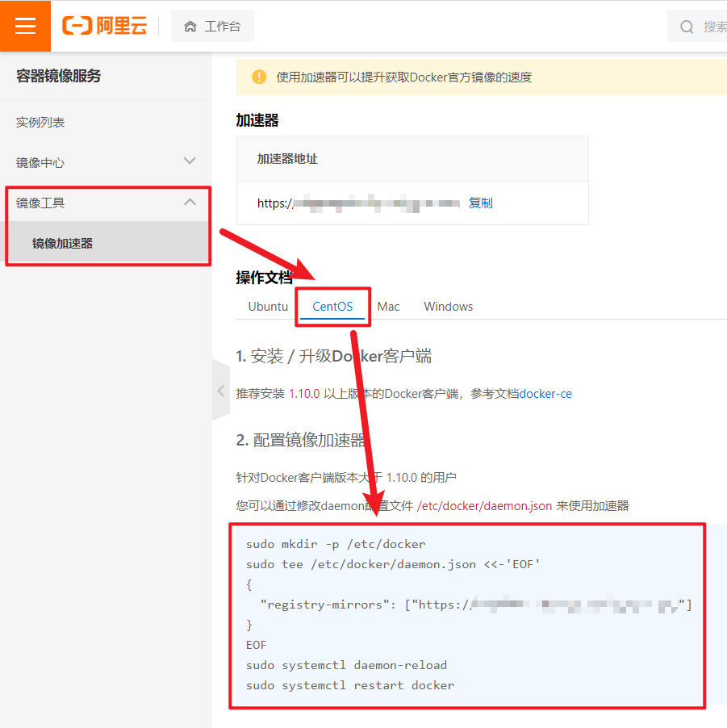Image resolution: width=727 pixels, height=728 pixels.
Task: Click the yellow warning info icon
Action: (259, 77)
